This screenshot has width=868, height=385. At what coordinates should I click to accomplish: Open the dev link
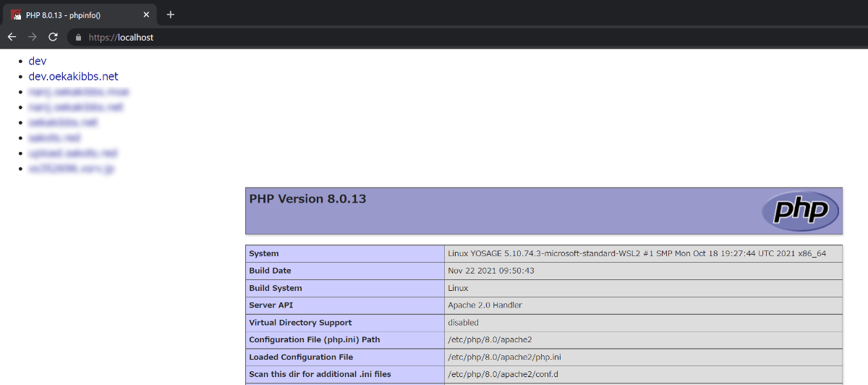38,61
